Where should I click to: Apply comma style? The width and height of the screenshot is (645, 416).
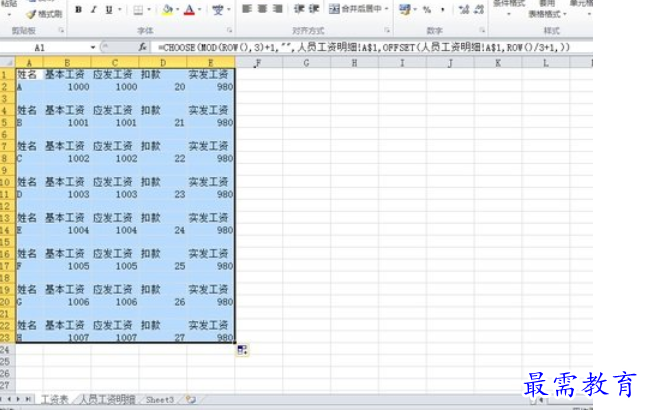pos(443,9)
